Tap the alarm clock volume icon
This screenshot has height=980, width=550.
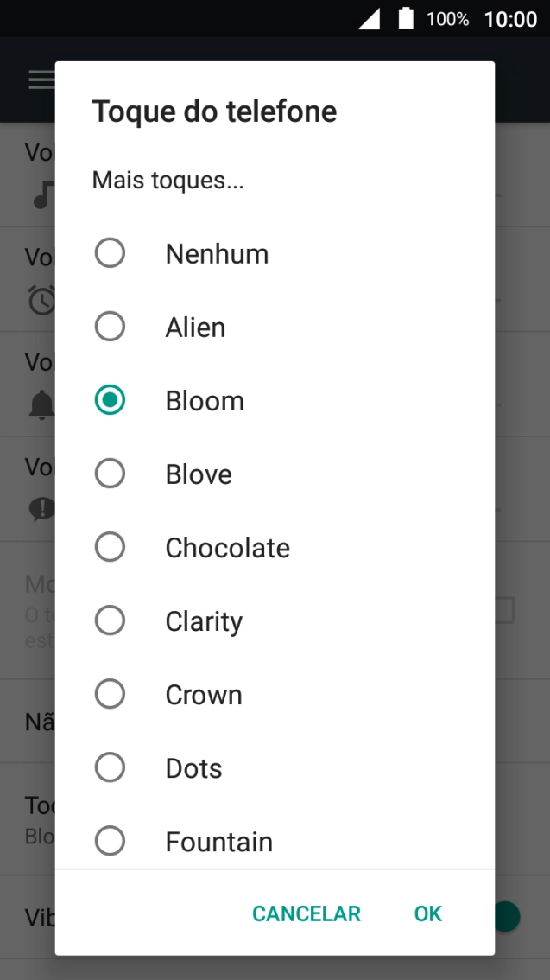[41, 300]
